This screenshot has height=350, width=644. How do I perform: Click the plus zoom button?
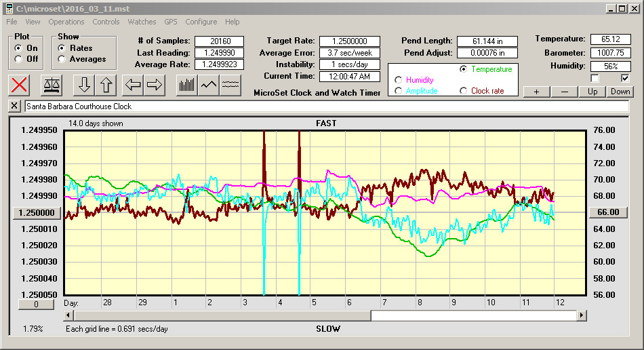(536, 92)
